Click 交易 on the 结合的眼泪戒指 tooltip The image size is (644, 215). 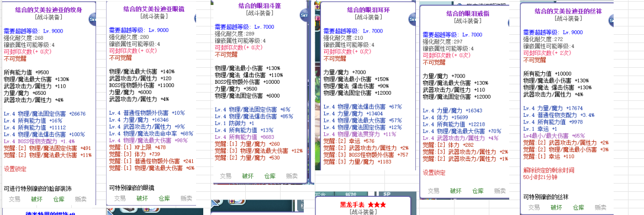tap(434, 191)
